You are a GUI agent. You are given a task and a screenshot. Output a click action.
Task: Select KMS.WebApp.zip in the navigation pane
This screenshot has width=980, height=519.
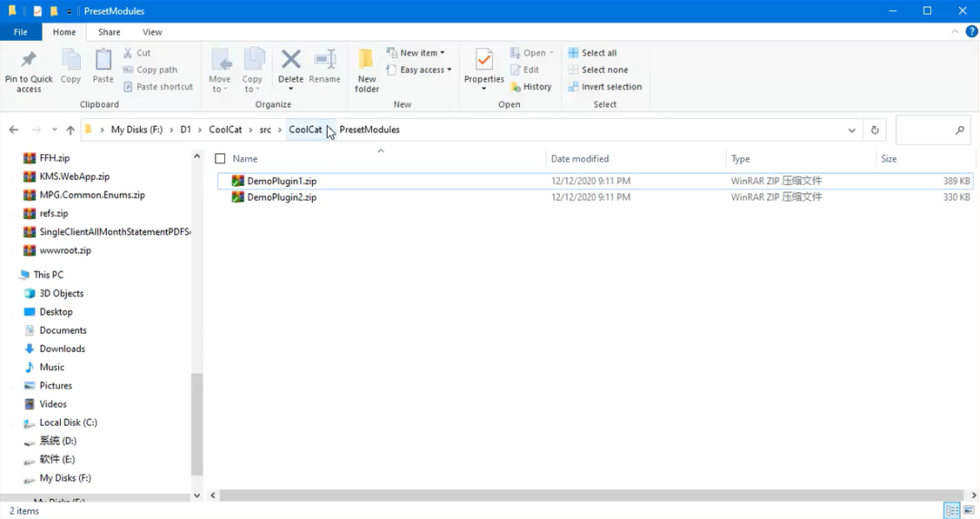(x=74, y=176)
